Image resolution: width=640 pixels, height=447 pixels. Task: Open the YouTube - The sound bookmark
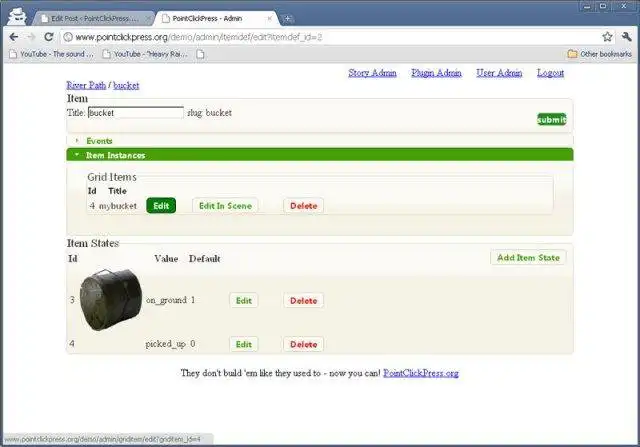pos(51,54)
